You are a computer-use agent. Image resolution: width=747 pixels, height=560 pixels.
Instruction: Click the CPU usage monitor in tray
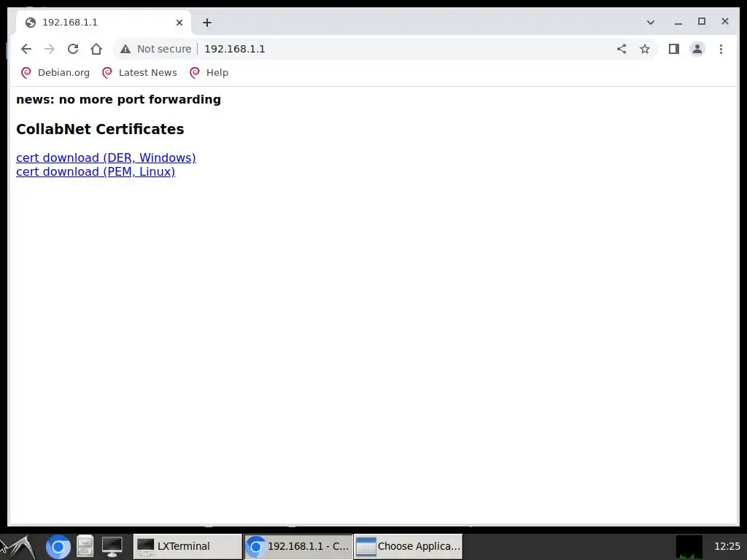(689, 547)
